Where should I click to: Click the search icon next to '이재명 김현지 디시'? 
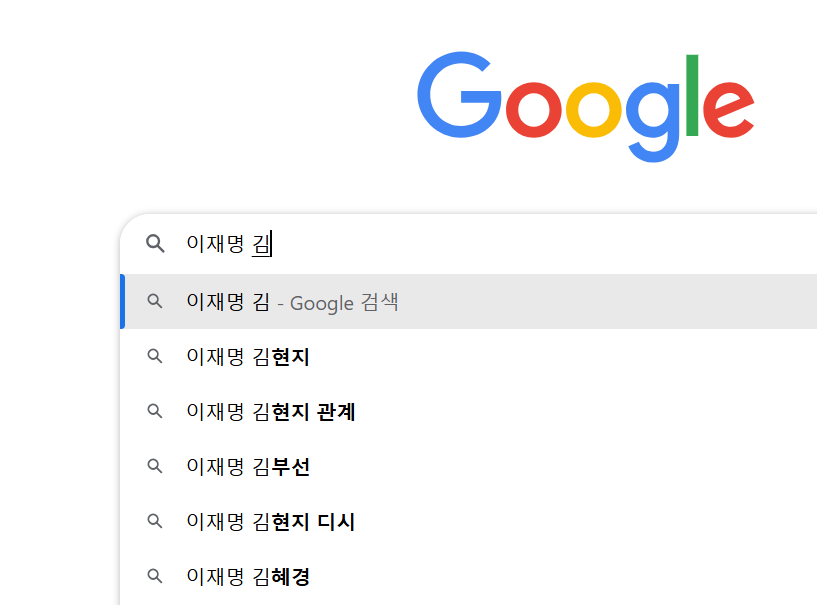click(x=155, y=521)
